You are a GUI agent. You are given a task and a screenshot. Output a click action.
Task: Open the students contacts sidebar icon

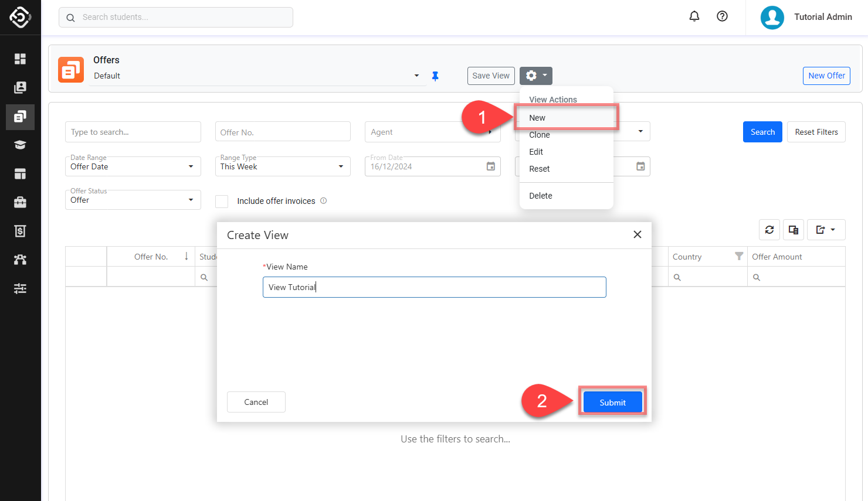(x=20, y=87)
